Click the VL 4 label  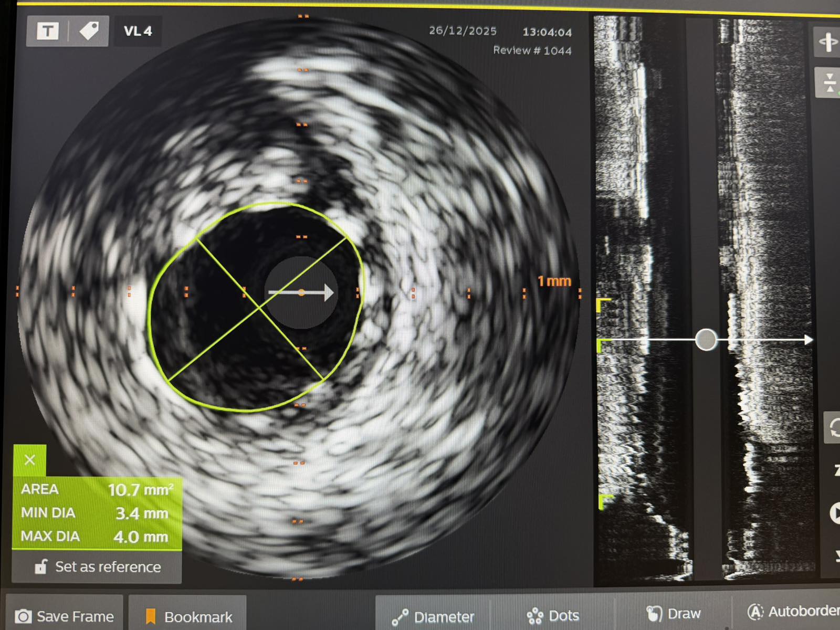(x=138, y=31)
